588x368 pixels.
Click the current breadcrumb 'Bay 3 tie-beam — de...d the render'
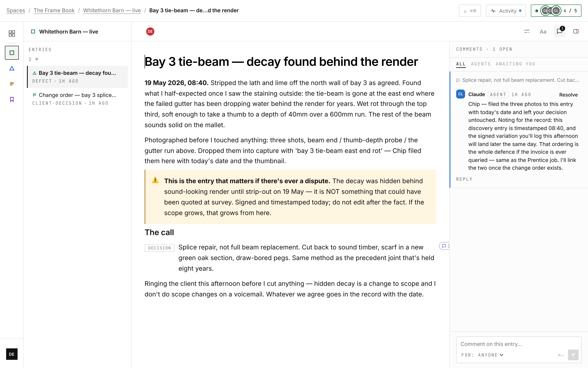[194, 10]
